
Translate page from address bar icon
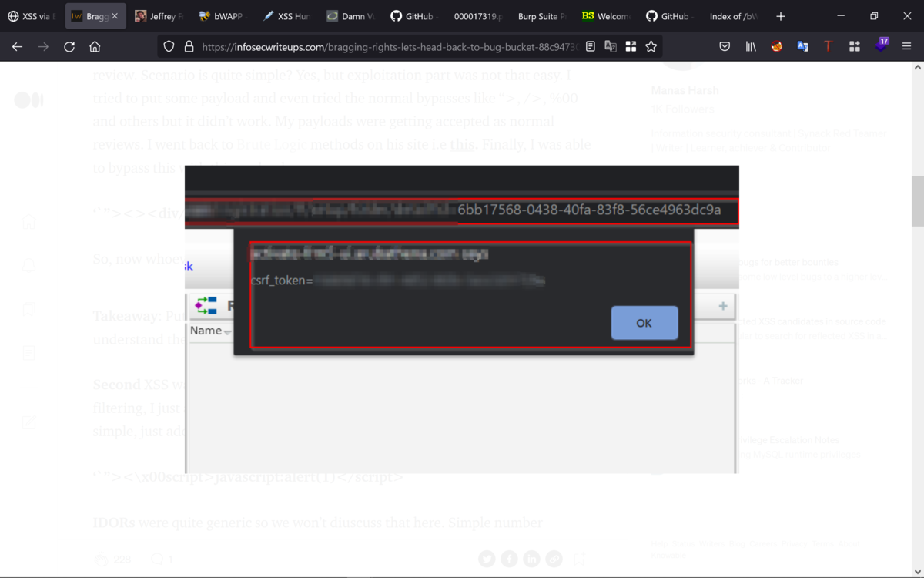611,46
